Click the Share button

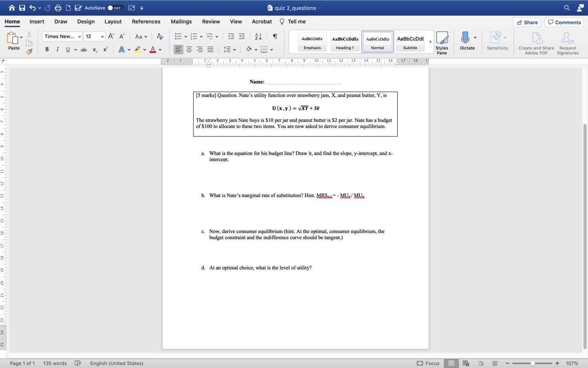pos(527,22)
